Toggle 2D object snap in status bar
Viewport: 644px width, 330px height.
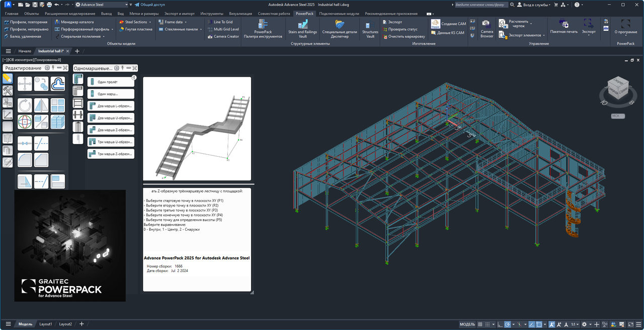click(538, 324)
